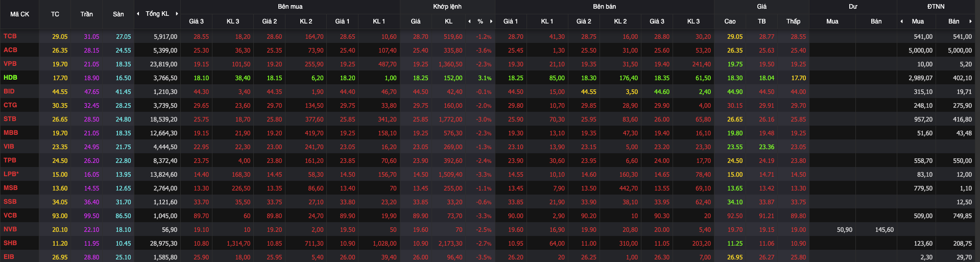Viewport: 980px width, 262px height.
Task: Click the TB column header
Action: coord(762,21)
